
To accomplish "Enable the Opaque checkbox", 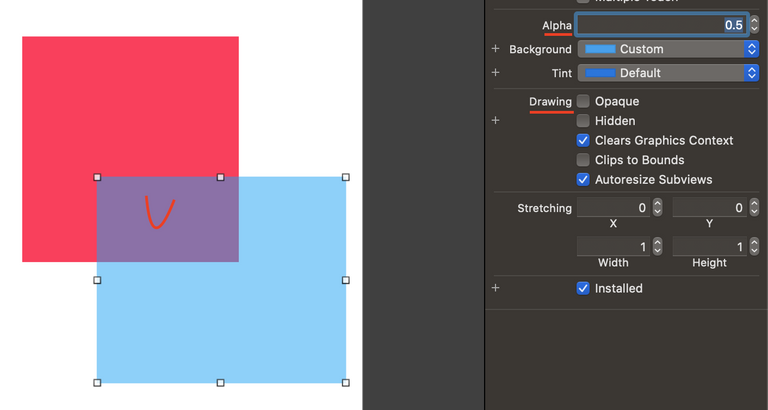I will tap(583, 101).
